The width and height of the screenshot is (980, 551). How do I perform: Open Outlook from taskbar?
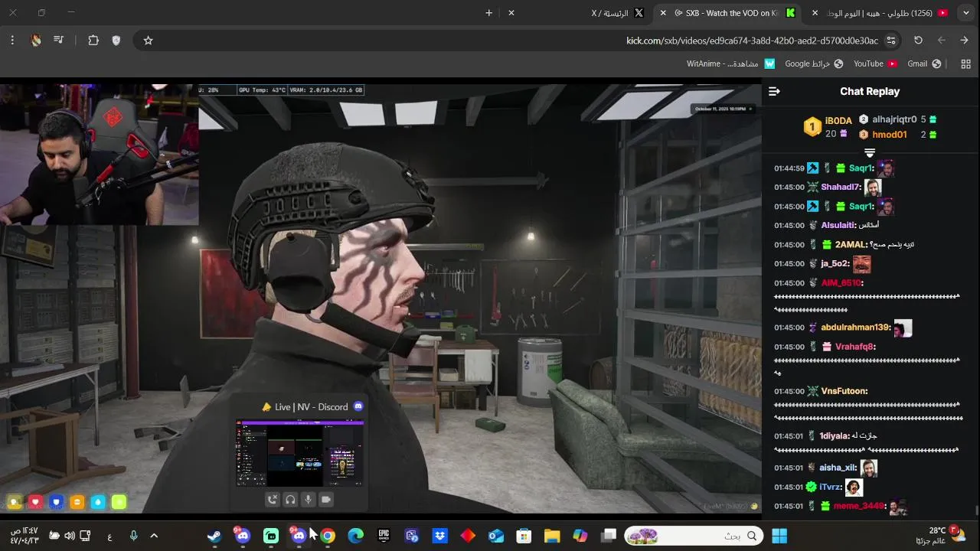pyautogui.click(x=496, y=536)
